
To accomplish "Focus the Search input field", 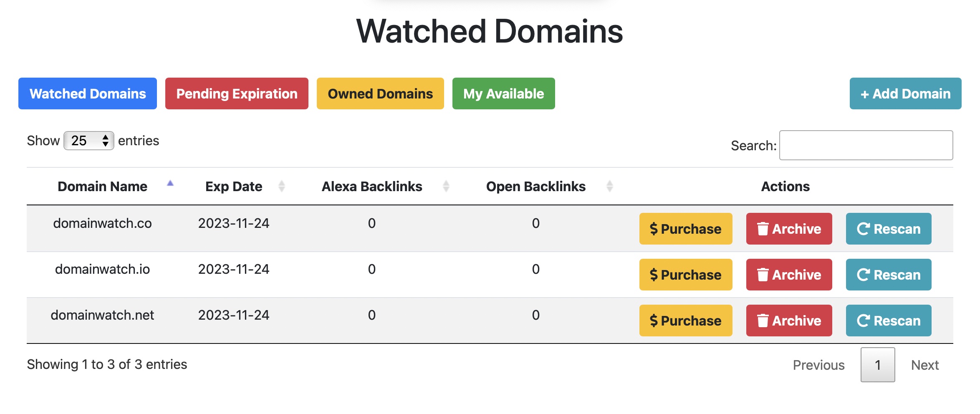I will (866, 145).
